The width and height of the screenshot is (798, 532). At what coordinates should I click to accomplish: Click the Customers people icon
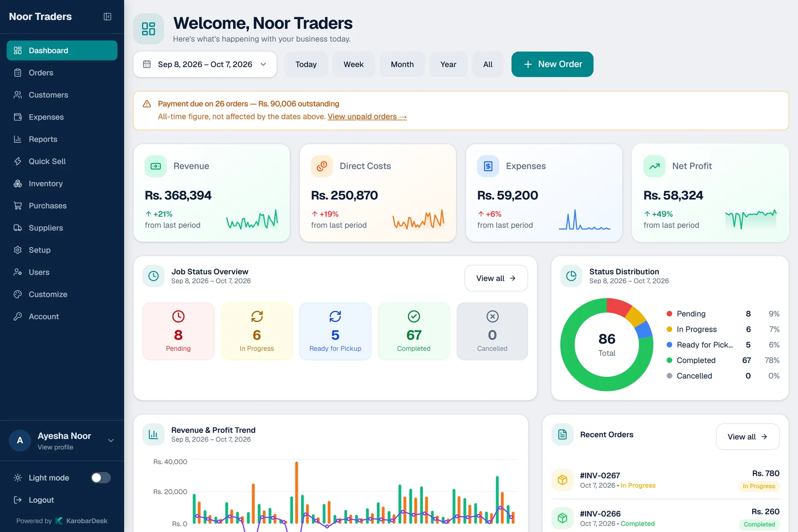[x=18, y=95]
